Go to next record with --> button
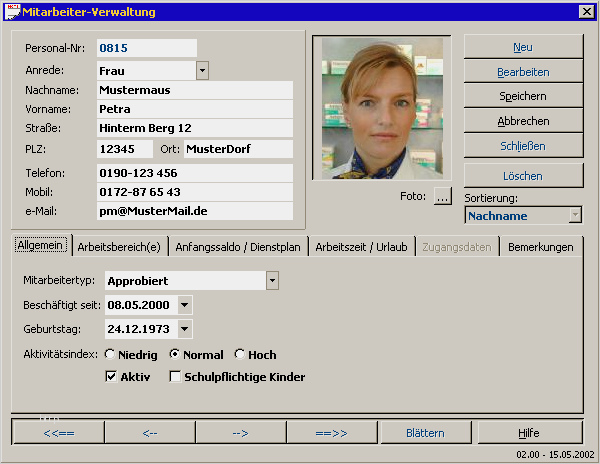Viewport: 600px width, 464px height. tap(241, 433)
